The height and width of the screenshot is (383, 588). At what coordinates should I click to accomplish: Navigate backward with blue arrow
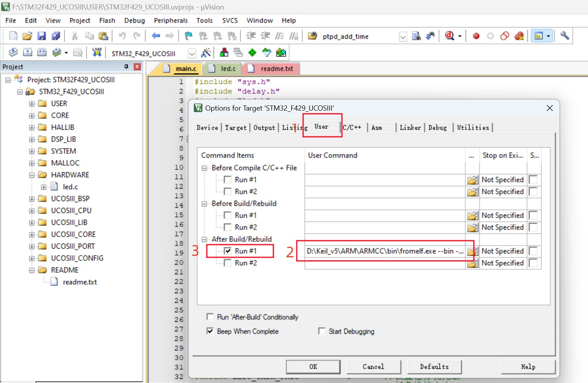point(156,36)
